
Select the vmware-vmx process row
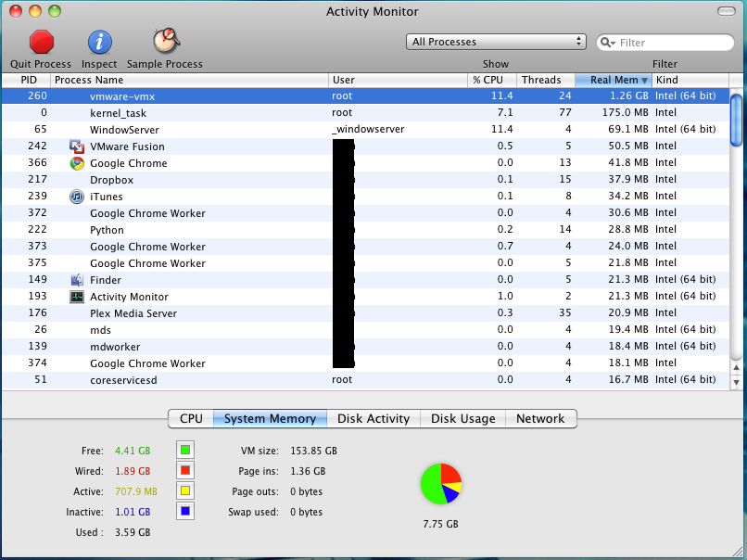(365, 95)
